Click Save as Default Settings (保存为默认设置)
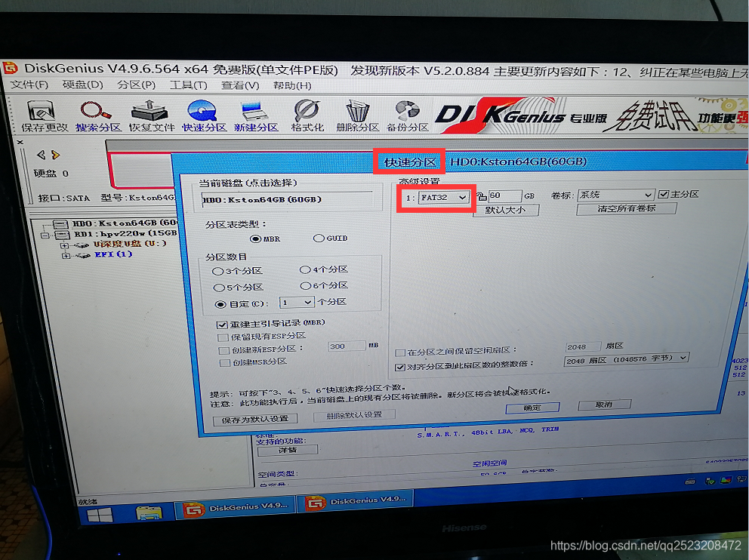Screen dimensions: 749x560 [255, 419]
